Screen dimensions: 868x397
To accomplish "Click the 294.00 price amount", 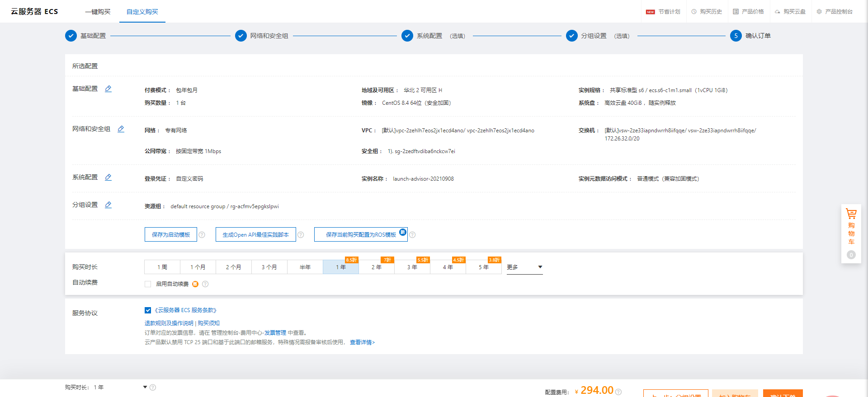I will click(x=597, y=390).
